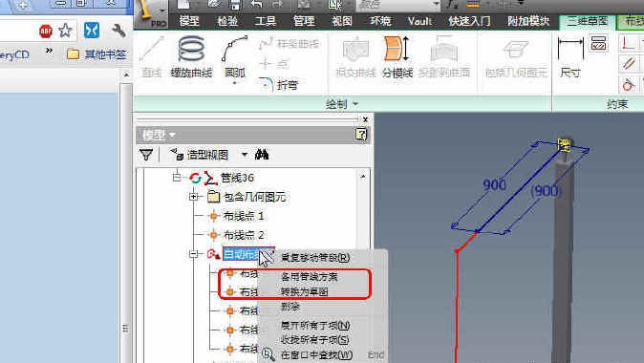The height and width of the screenshot is (363, 644).
Task: Select the Point (点) tool
Action: pyautogui.click(x=274, y=63)
